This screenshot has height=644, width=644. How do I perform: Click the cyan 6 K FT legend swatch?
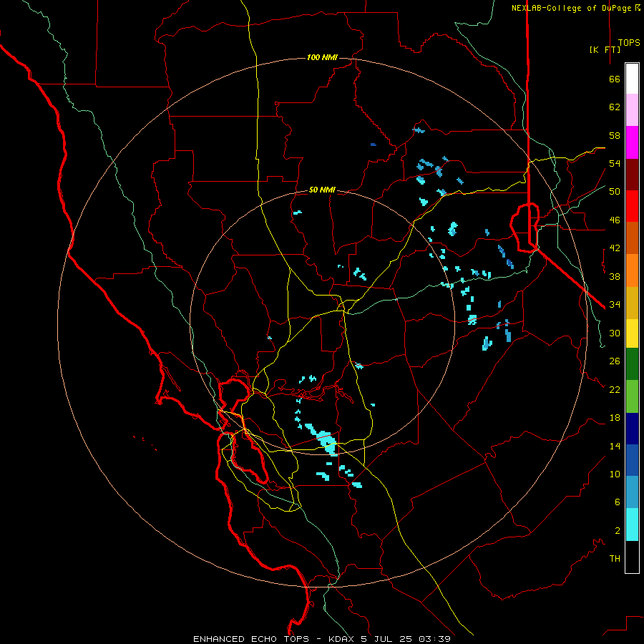pos(632,525)
